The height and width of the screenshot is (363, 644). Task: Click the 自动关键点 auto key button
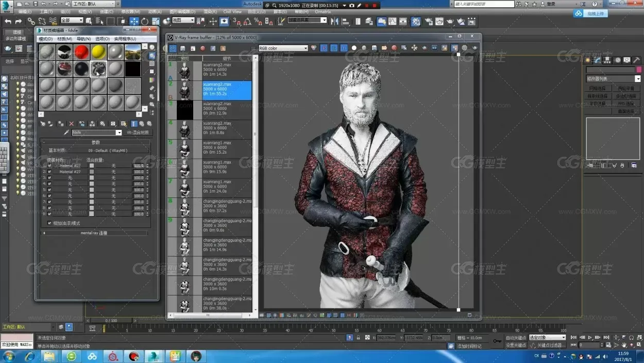point(516,337)
